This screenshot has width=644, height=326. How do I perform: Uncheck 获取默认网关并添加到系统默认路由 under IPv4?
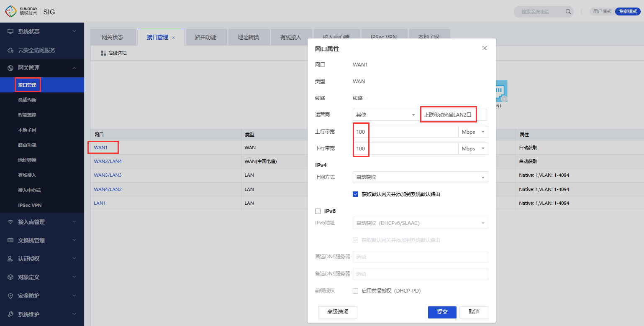point(356,194)
